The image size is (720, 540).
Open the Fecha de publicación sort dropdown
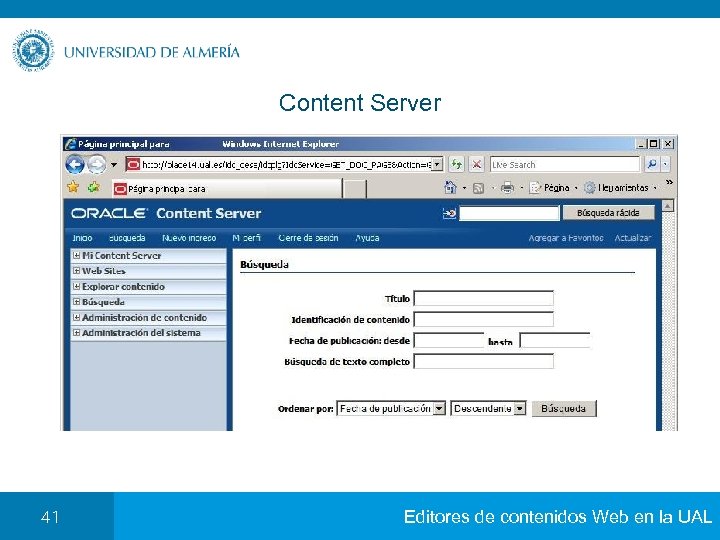pyautogui.click(x=391, y=408)
